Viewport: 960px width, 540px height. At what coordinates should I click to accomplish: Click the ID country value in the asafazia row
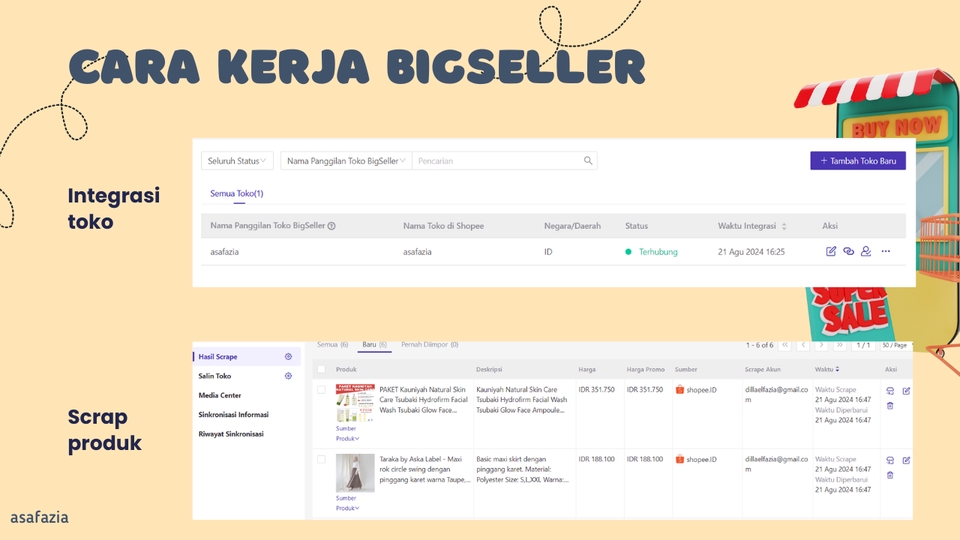548,252
